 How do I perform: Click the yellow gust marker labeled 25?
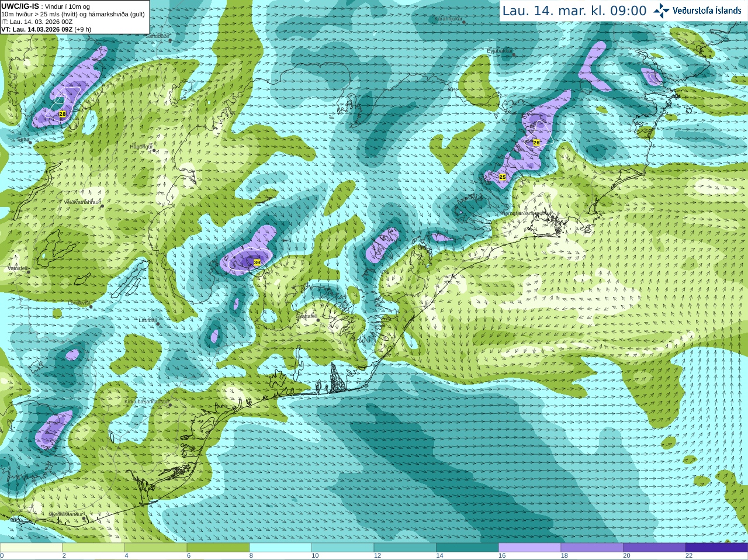point(502,177)
